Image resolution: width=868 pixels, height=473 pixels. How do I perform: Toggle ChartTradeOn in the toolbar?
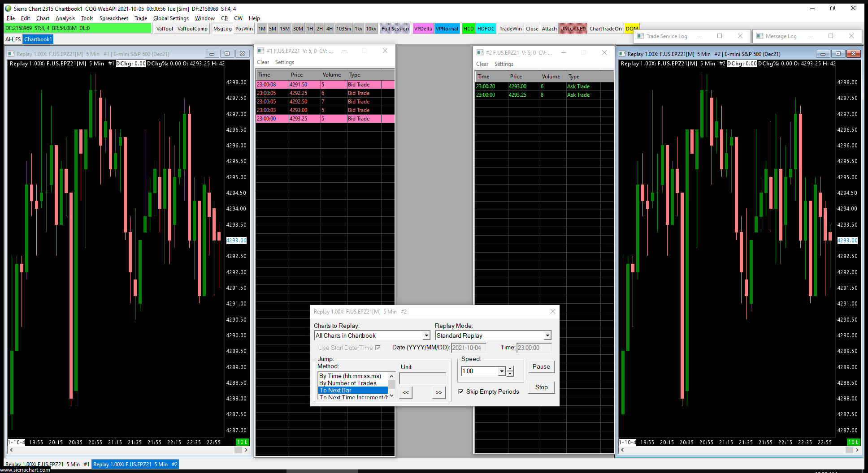[606, 29]
